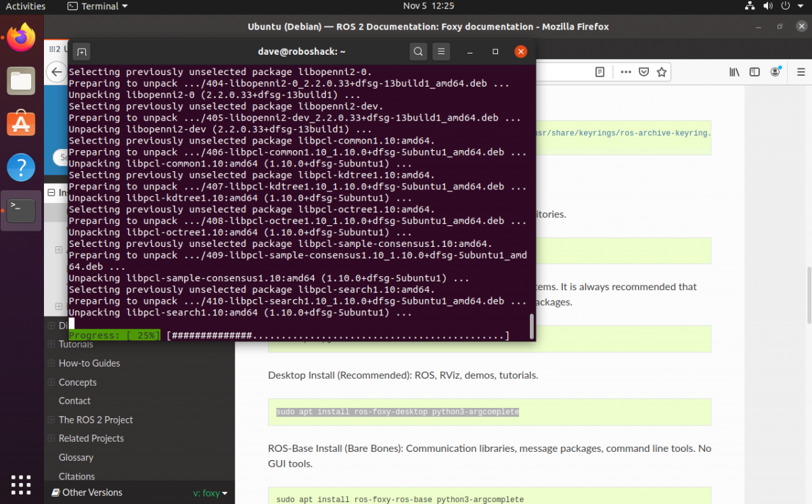Expand the How-to Guides section

click(x=51, y=363)
